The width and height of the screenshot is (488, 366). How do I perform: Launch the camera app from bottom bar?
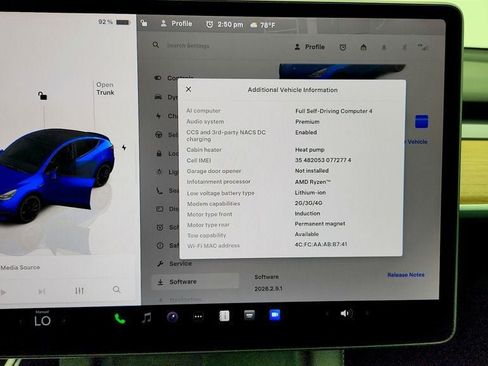(172, 317)
